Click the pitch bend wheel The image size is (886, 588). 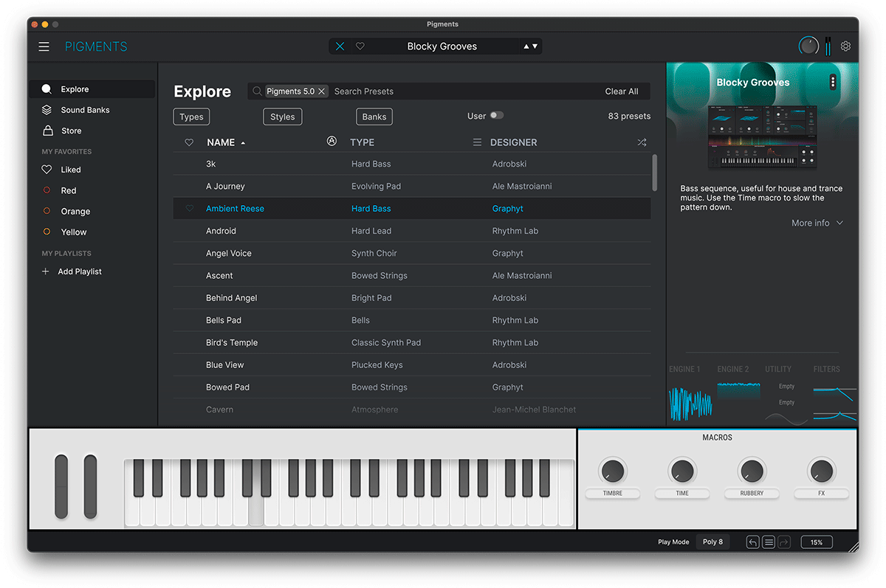click(61, 486)
